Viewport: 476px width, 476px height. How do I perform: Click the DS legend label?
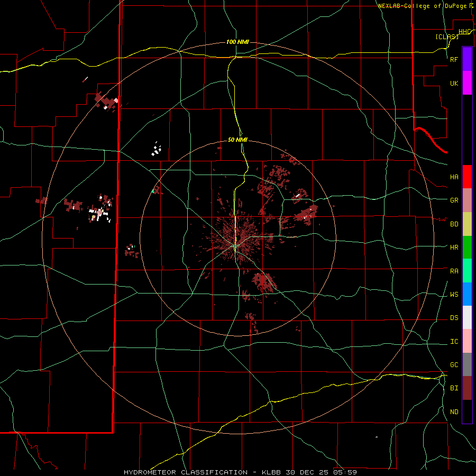454,318
